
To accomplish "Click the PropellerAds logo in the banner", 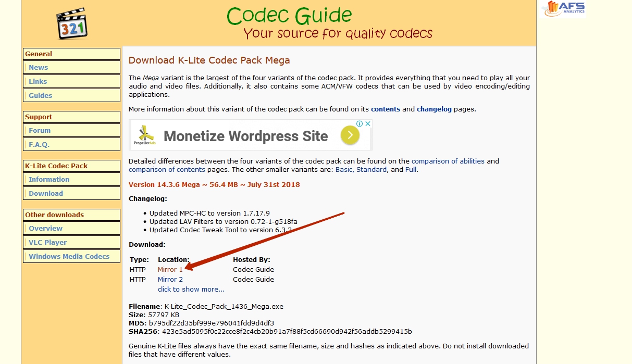I will point(144,136).
